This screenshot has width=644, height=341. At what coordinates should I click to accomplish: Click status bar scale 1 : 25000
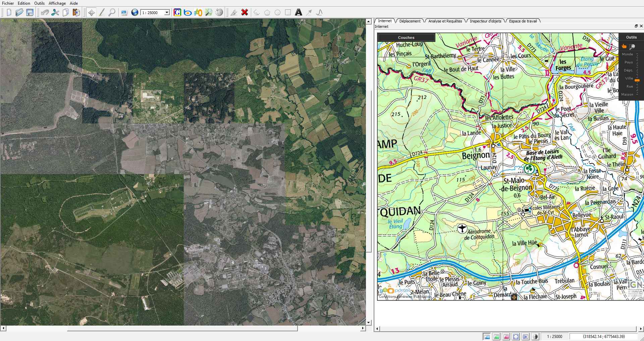(554, 337)
